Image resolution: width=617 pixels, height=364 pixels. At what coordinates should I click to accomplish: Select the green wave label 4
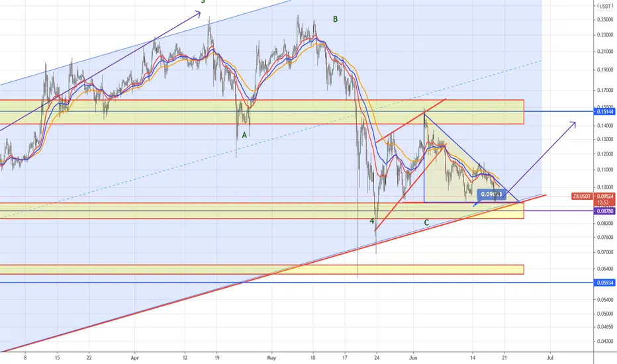(371, 221)
